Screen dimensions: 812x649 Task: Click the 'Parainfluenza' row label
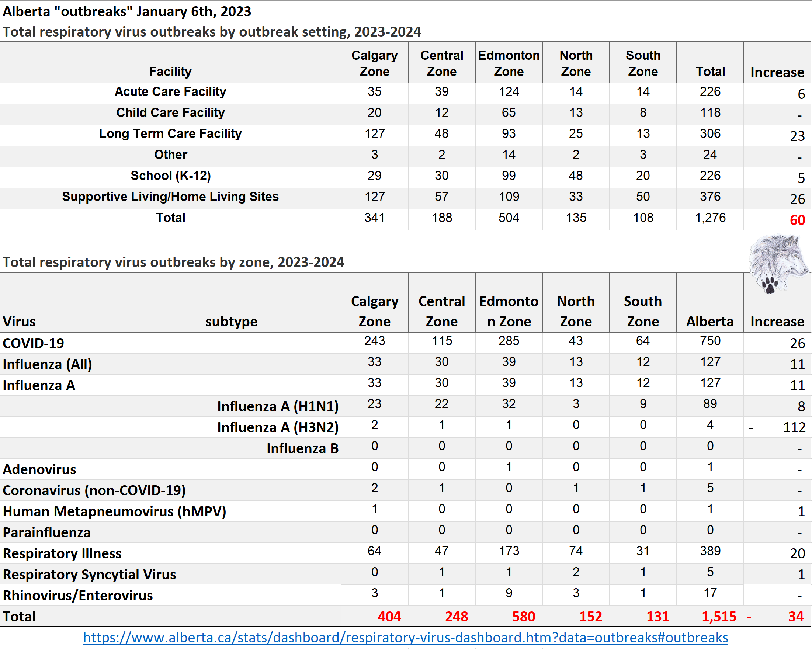(x=47, y=533)
